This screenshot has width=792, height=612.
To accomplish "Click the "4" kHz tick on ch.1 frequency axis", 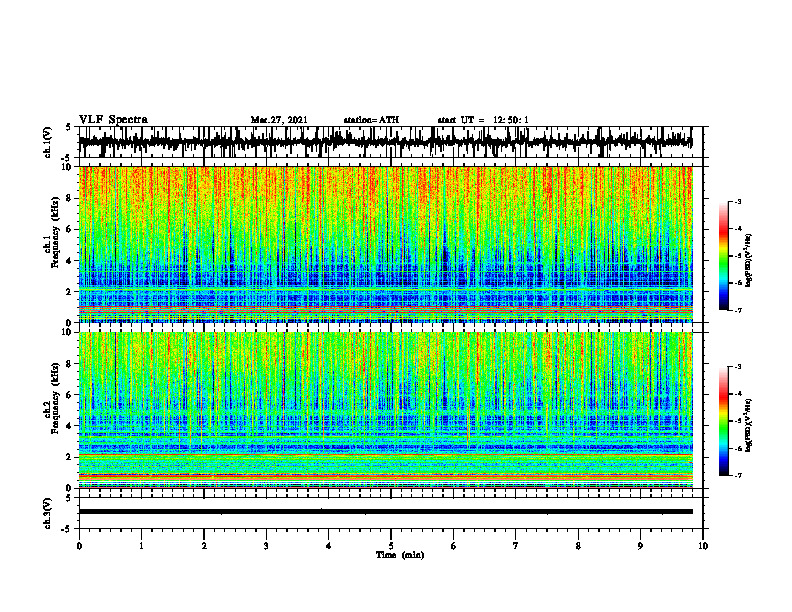I will click(69, 261).
